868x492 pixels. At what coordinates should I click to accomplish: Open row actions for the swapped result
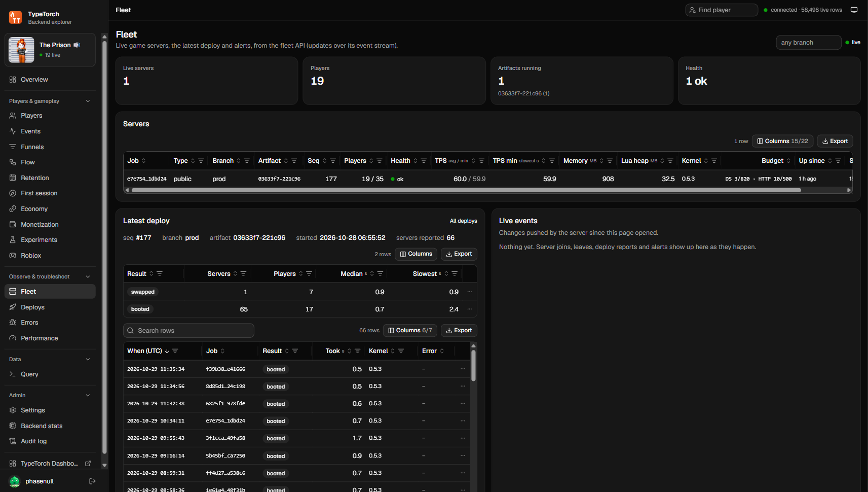470,292
